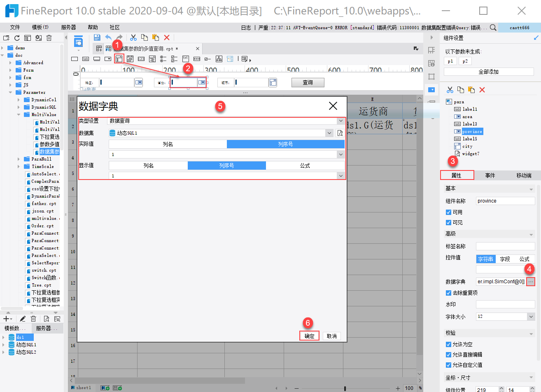Click the scissors cut icon in top toolbar
541x392 pixels.
133,37
